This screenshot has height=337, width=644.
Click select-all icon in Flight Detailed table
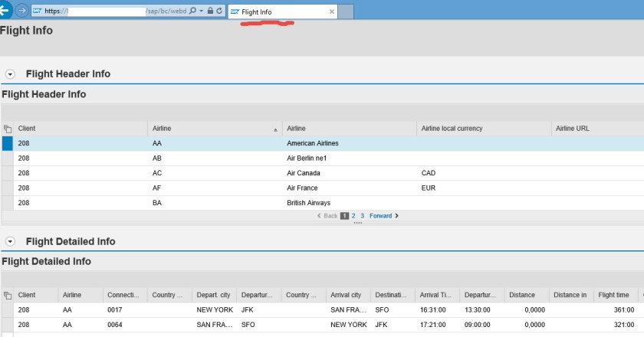pos(8,296)
